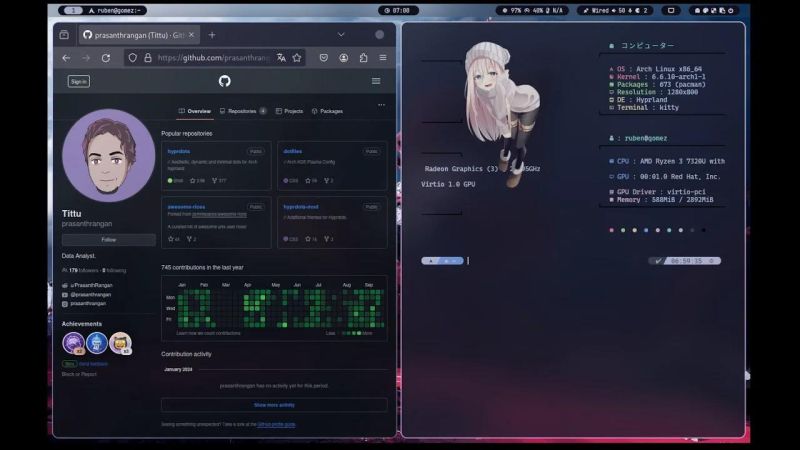The width and height of the screenshot is (800, 450).
Task: Open the awesome-rices forked-from source link
Action: 219,214
